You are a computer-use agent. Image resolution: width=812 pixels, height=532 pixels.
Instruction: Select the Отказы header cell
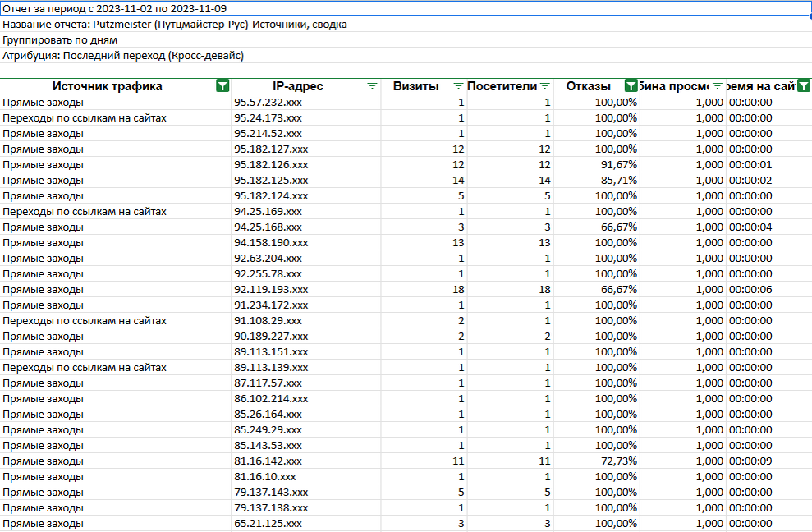[x=597, y=86]
